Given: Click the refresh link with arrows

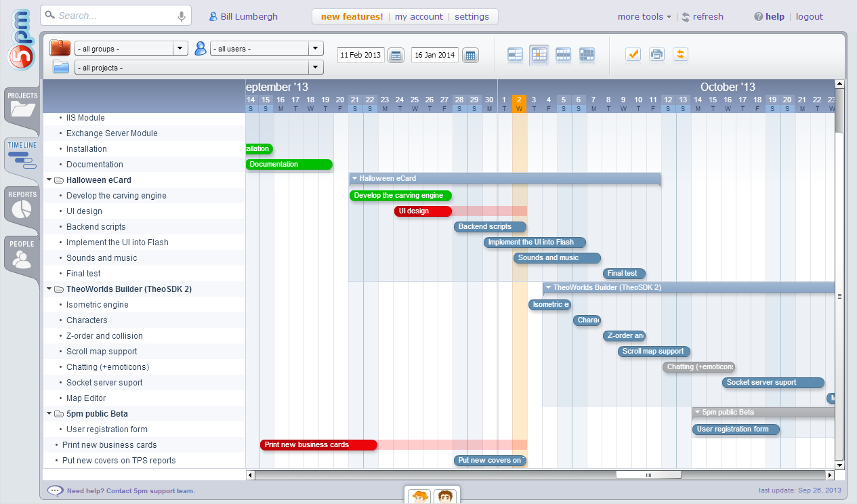Looking at the screenshot, I should pos(702,17).
